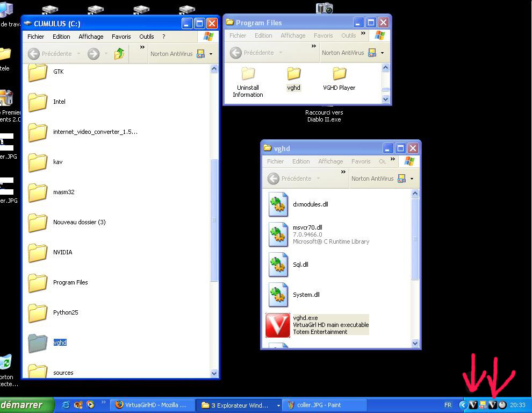Open Edition menu in CUMULUS (C:)
This screenshot has height=413, width=532.
[61, 37]
